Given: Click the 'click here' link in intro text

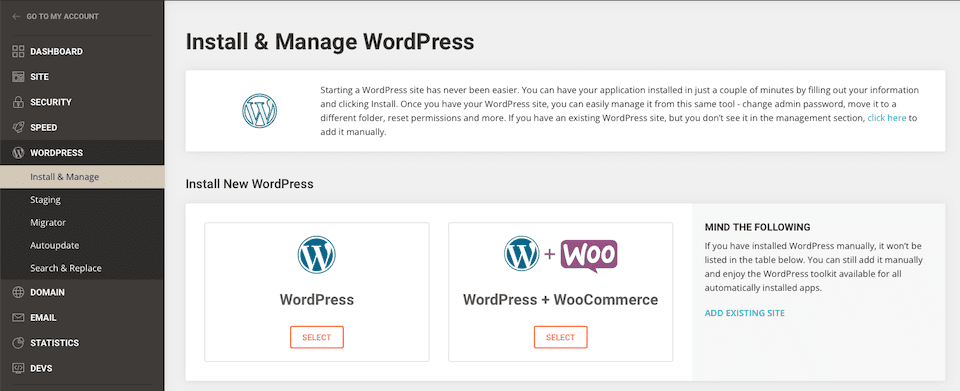Looking at the screenshot, I should click(887, 117).
